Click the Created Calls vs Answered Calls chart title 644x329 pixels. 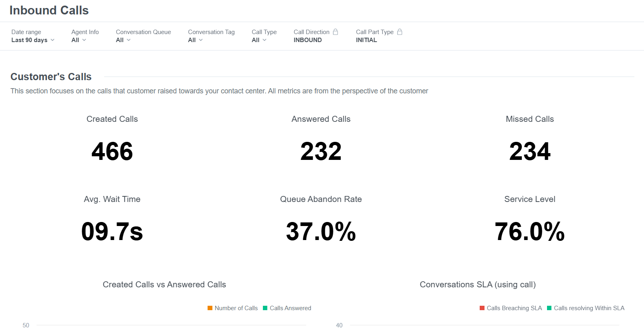164,285
